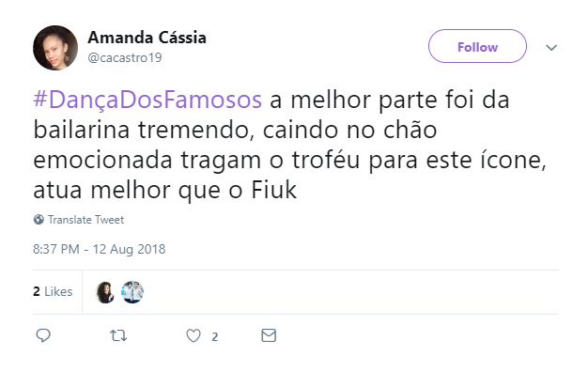Open second liker's avatar showing two people
Viewport: 588px width, 372px height.
[x=132, y=292]
